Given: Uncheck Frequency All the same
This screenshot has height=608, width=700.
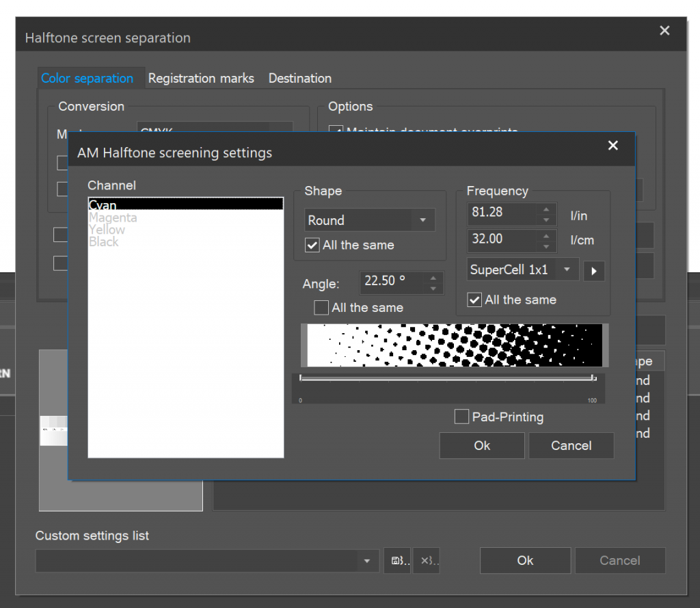Looking at the screenshot, I should 474,300.
